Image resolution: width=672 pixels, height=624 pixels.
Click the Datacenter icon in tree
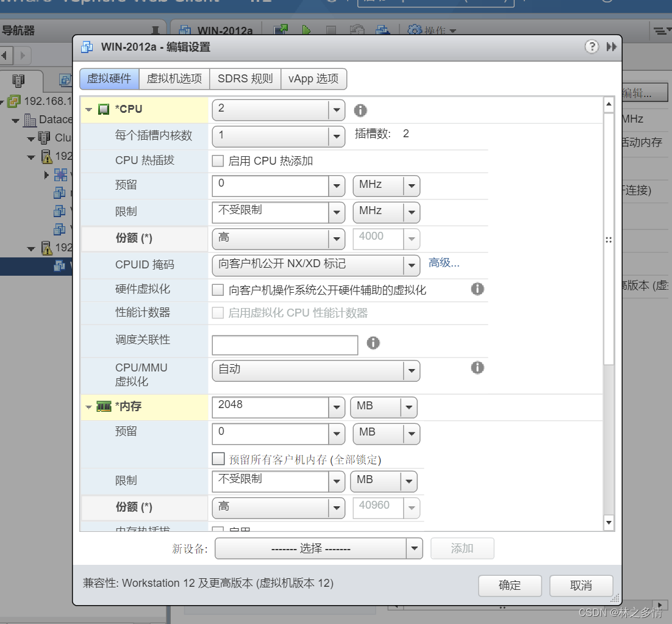[x=29, y=120]
